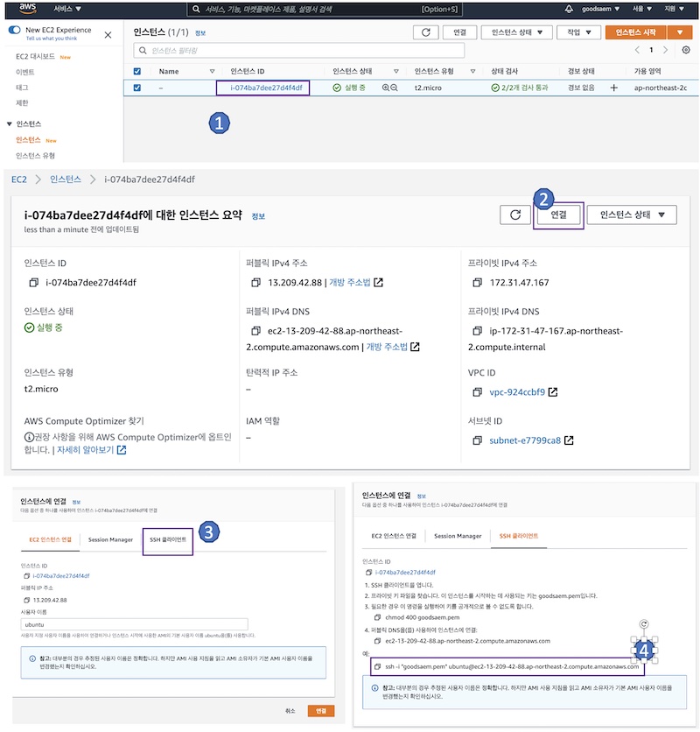
Task: Copy the private IPv4 DNS ip-172-31-47-167
Action: point(477,331)
